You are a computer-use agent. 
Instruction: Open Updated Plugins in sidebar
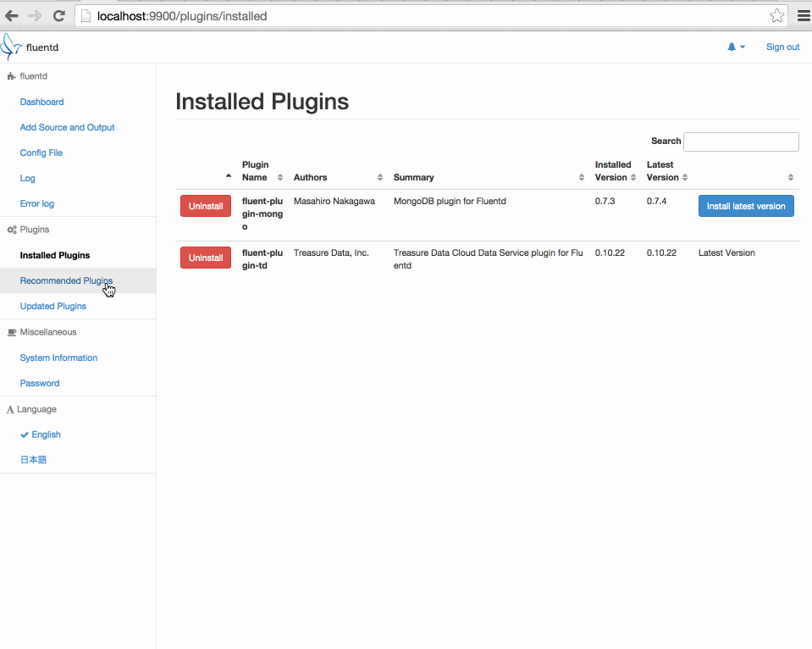[52, 306]
